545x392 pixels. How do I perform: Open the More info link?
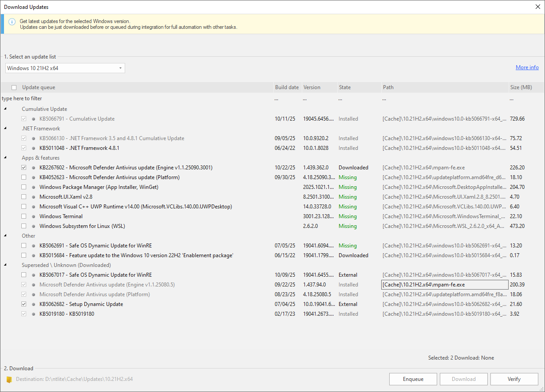coord(527,67)
